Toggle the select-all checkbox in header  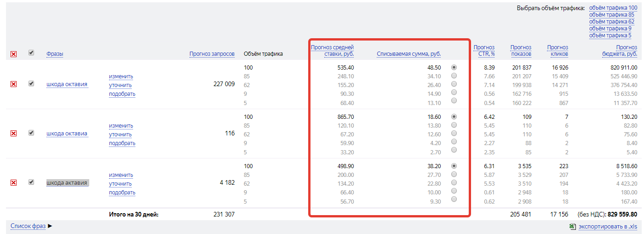[x=31, y=53]
